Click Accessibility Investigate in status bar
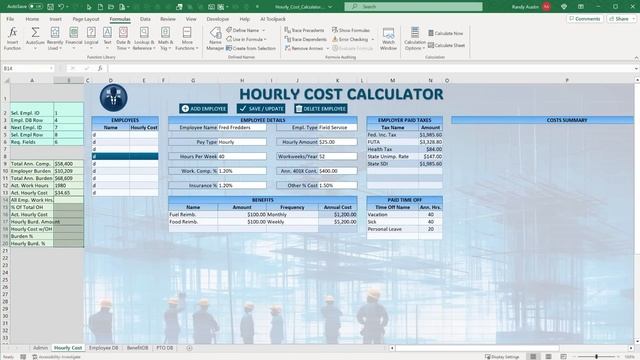 click(56, 357)
